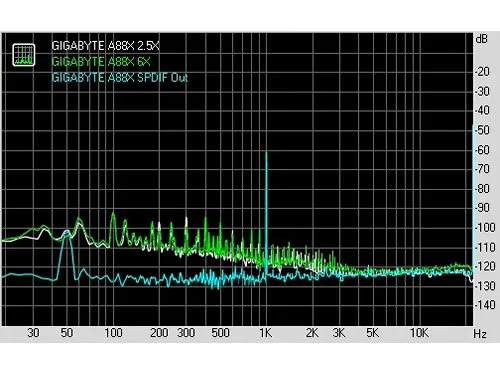Click the '5K' frequency axis label
The image size is (500, 375).
point(373,333)
